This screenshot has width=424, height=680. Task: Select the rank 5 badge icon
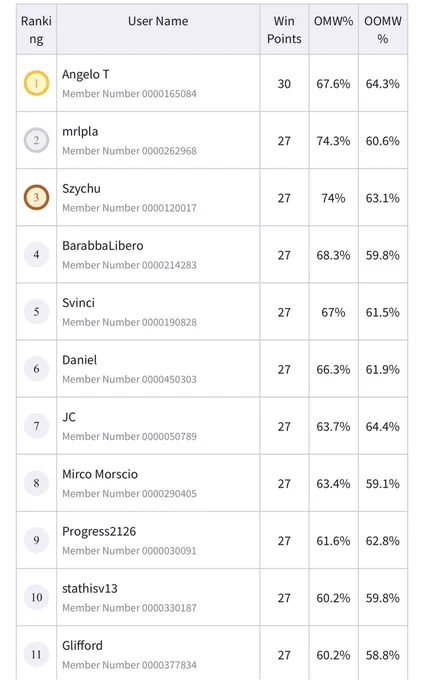[36, 311]
